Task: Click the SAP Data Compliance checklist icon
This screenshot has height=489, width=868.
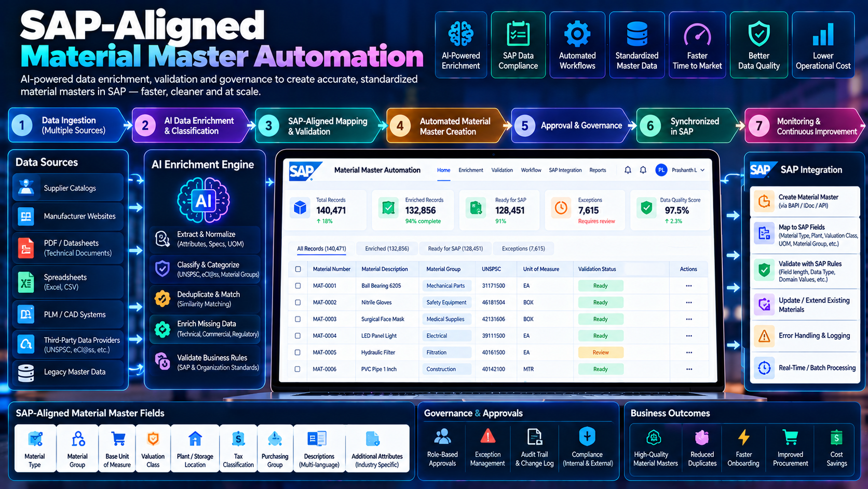Action: click(x=518, y=34)
